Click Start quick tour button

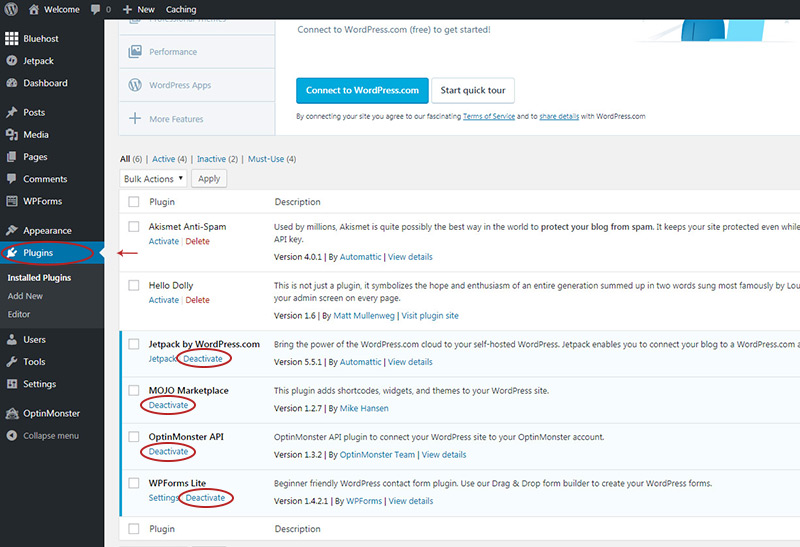(473, 90)
